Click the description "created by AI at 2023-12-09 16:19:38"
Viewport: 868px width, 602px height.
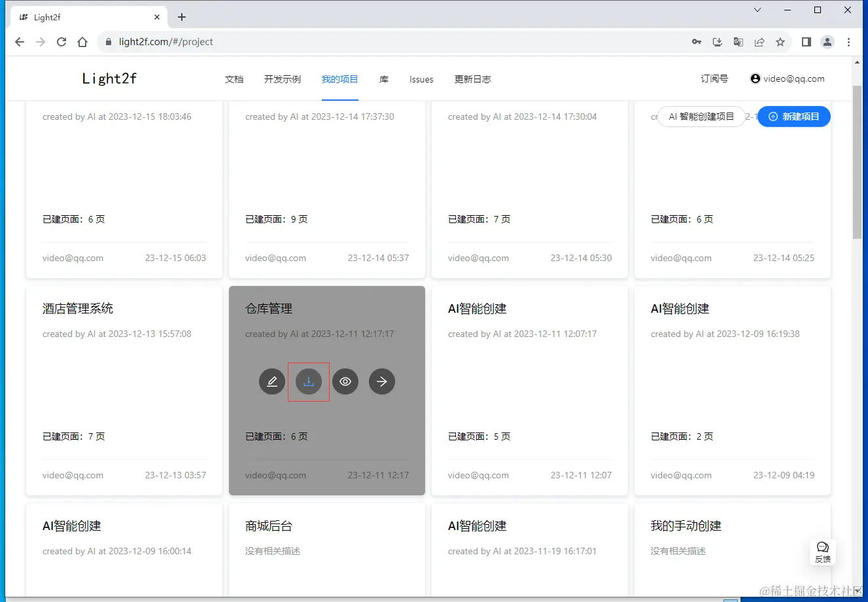[725, 334]
